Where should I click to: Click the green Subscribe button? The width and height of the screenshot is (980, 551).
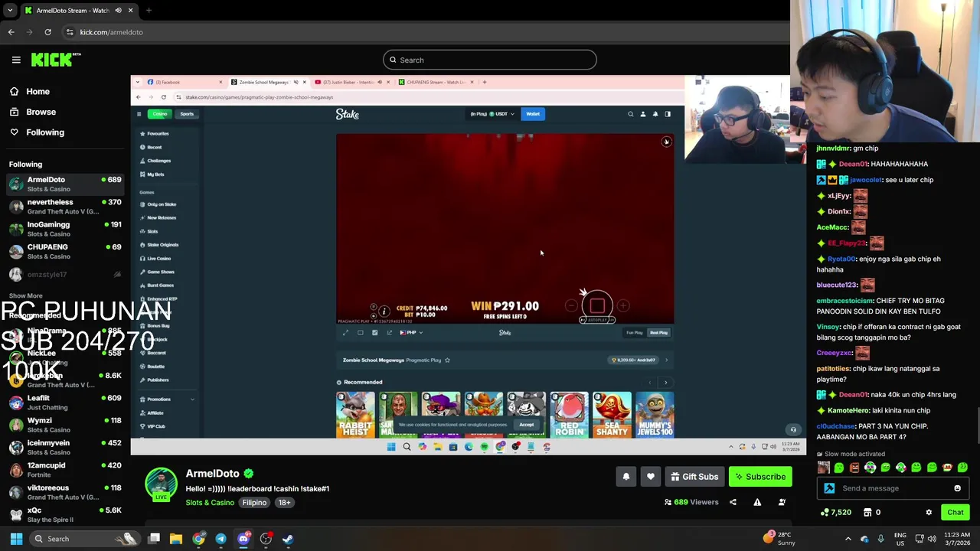point(760,477)
